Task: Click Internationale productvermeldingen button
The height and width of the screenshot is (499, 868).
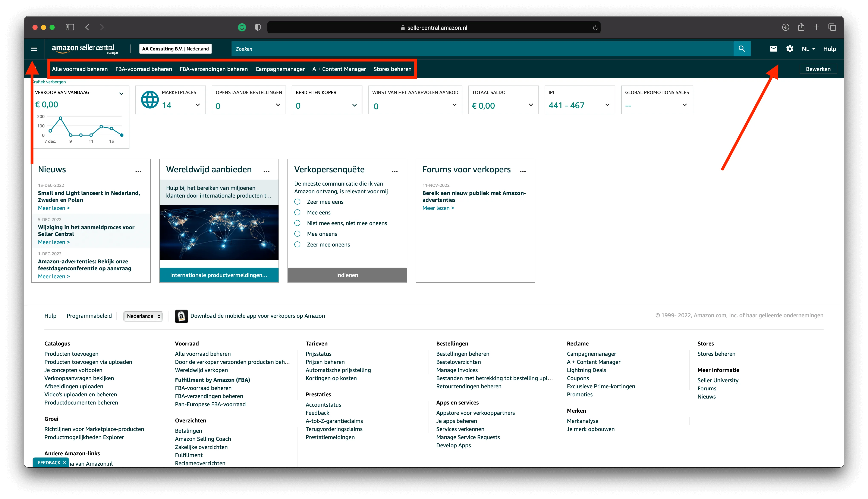Action: click(x=219, y=275)
